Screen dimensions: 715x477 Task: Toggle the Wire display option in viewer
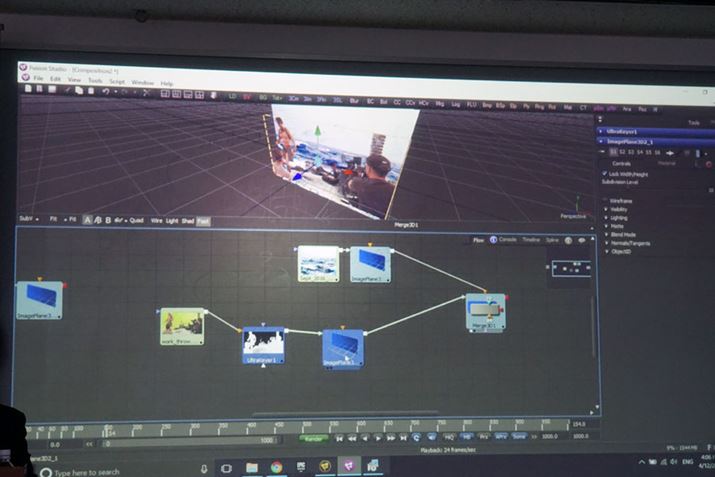point(156,220)
